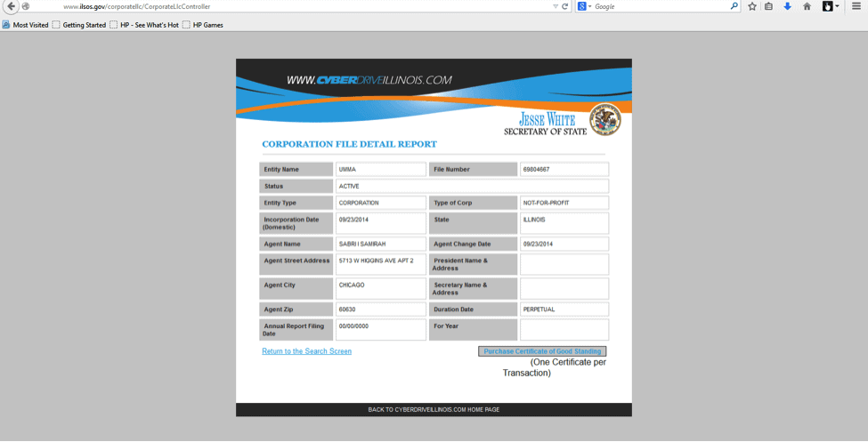Click Return to the Search Screen link

point(306,351)
